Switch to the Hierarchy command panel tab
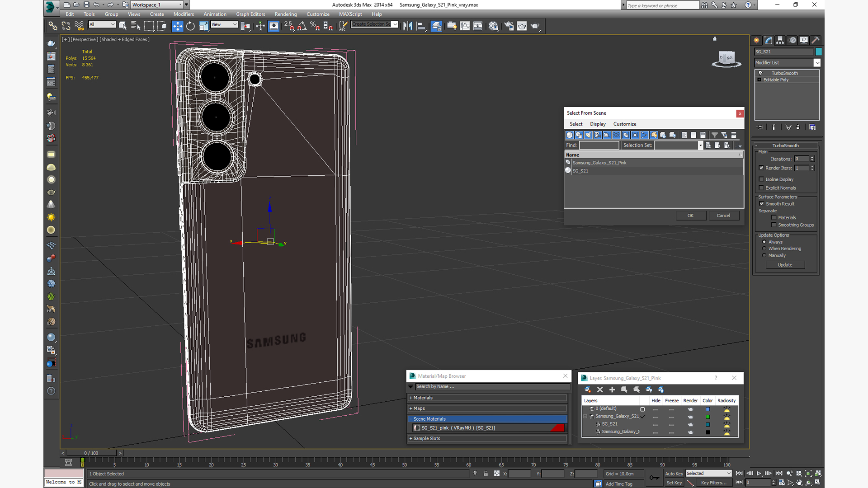Screen dimensions: 868x488 780,40
